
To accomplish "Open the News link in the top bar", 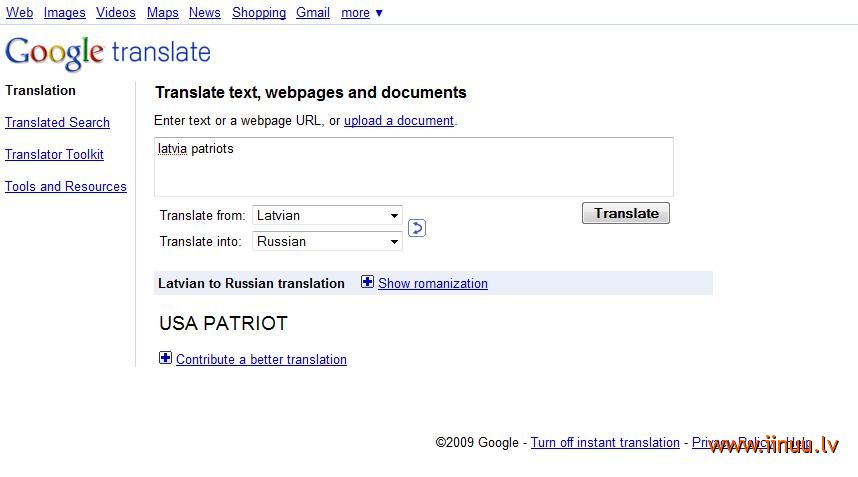I will (205, 13).
